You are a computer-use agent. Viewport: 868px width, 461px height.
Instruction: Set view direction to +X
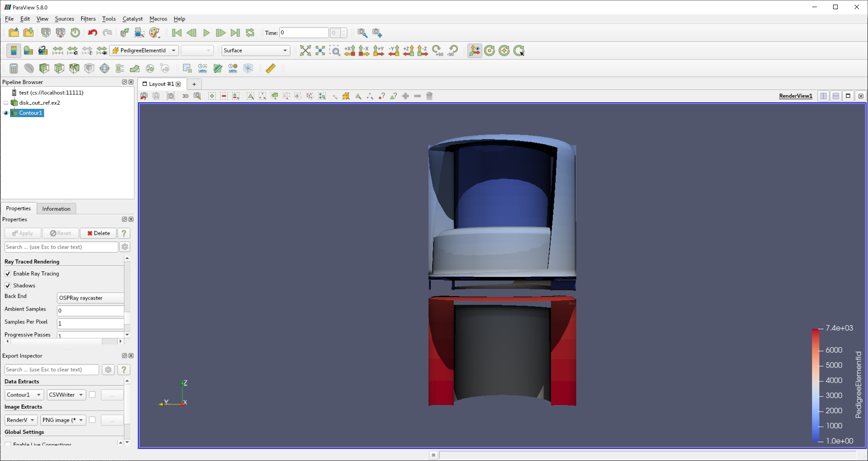coord(349,51)
